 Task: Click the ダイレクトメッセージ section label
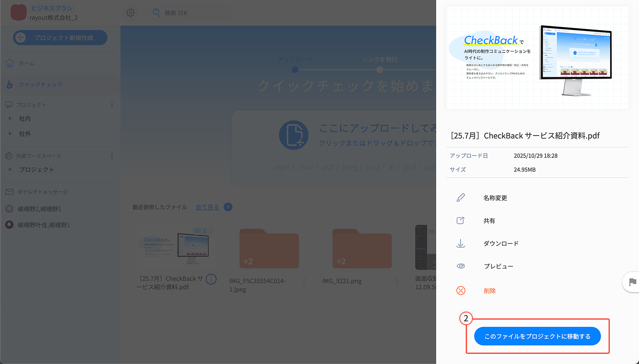pos(42,192)
